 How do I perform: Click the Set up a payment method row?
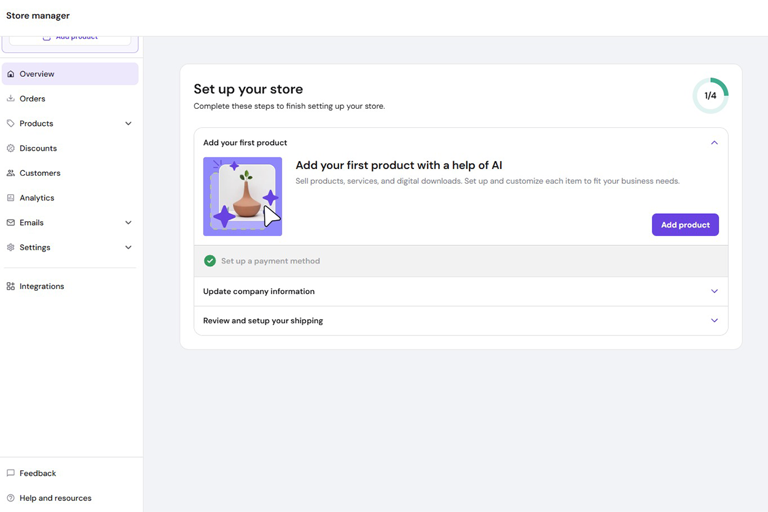coord(461,261)
